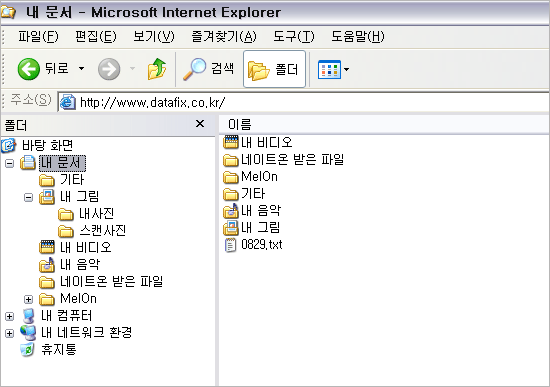Expand the 내 컴퓨터 tree node
The image size is (550, 387).
point(9,316)
